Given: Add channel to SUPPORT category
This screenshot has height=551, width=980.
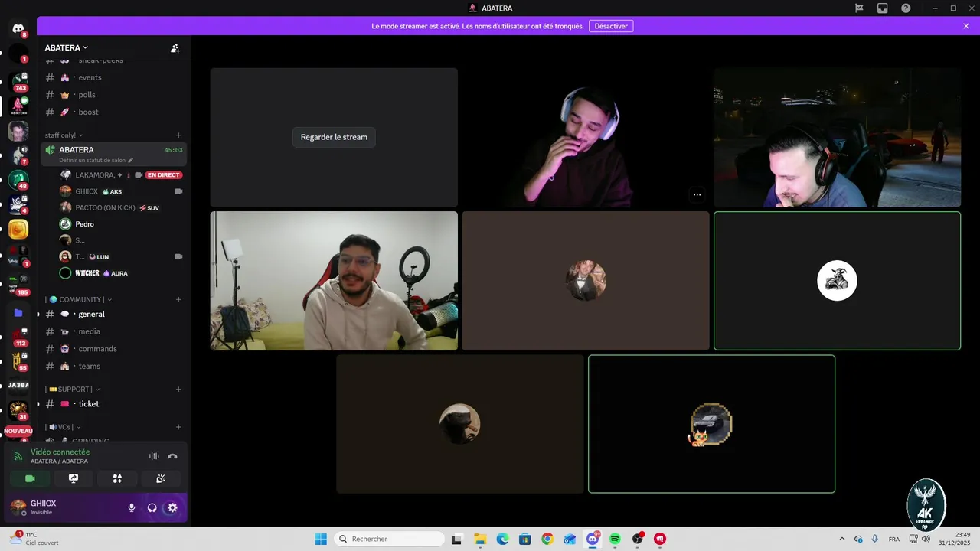Looking at the screenshot, I should pyautogui.click(x=178, y=389).
